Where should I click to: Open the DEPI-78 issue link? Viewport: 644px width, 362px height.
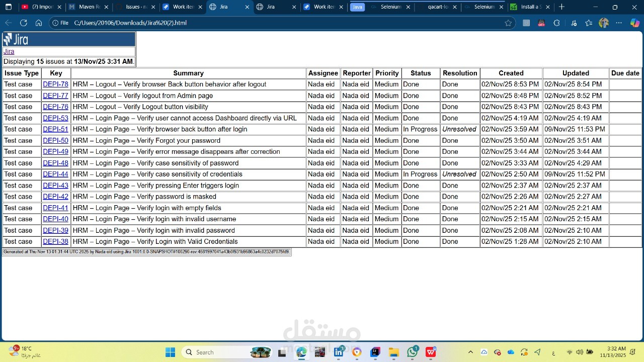point(55,84)
